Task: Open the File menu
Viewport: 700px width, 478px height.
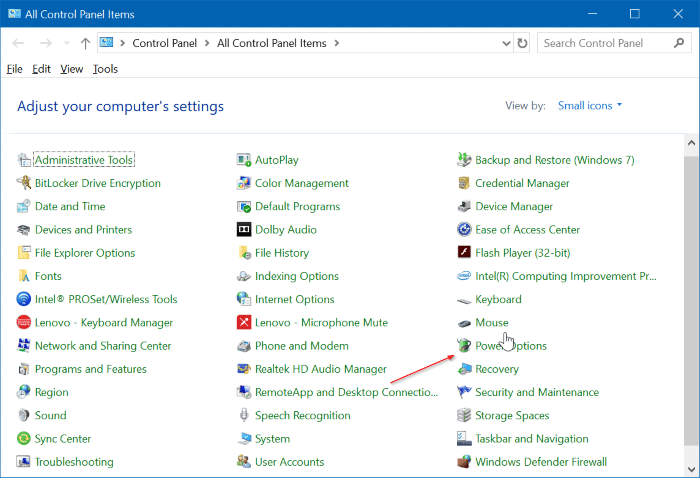Action: coord(14,69)
